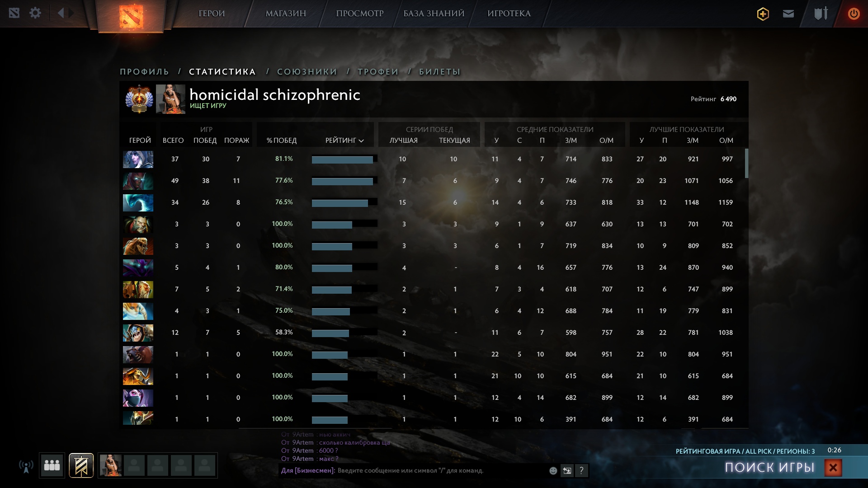Image resolution: width=868 pixels, height=488 pixels.
Task: Select the hero portrait with 75.0% wins
Action: 138,311
